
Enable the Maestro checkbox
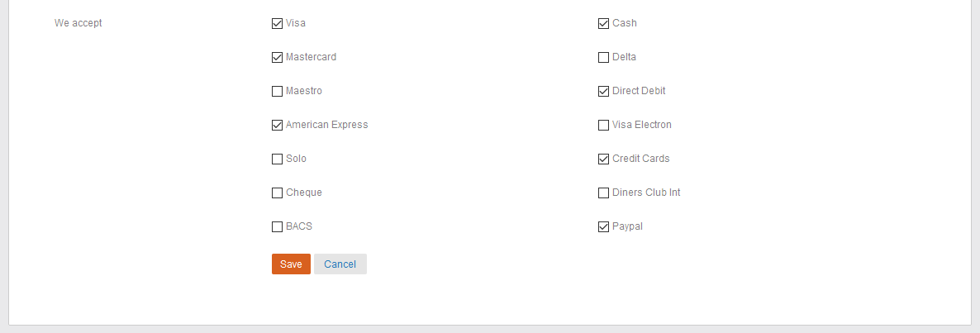pyautogui.click(x=277, y=92)
